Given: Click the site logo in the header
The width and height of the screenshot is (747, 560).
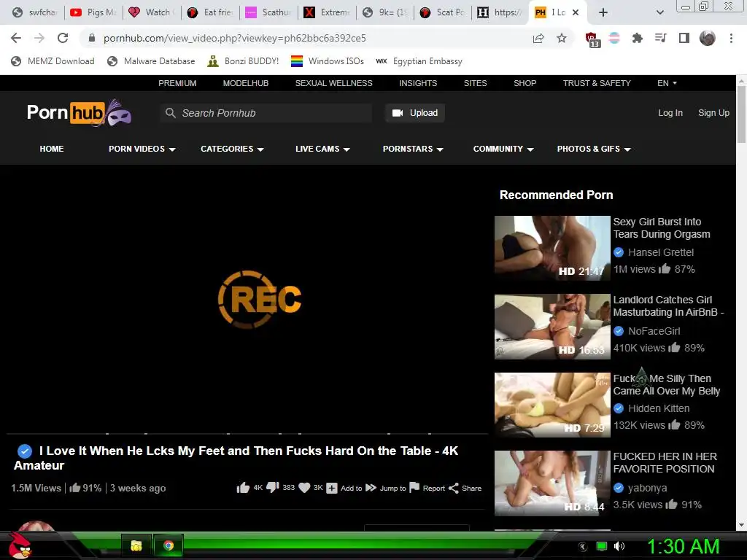Looking at the screenshot, I should [79, 113].
